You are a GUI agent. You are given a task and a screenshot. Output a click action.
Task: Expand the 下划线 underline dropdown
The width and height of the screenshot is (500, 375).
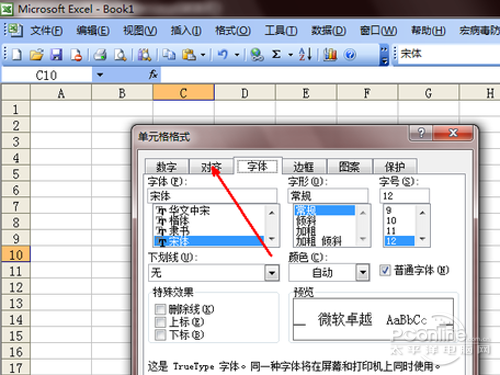(272, 273)
